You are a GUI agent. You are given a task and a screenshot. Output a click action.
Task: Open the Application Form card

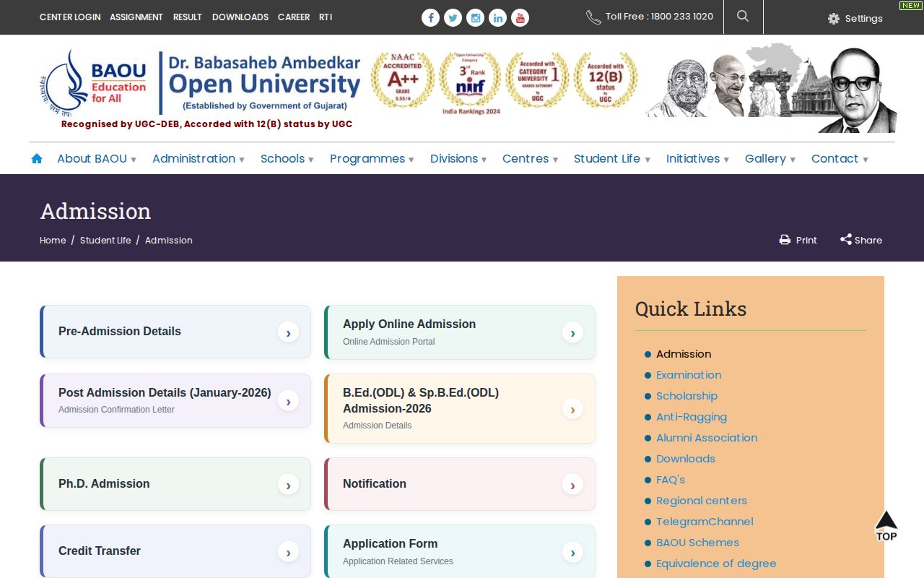click(460, 551)
